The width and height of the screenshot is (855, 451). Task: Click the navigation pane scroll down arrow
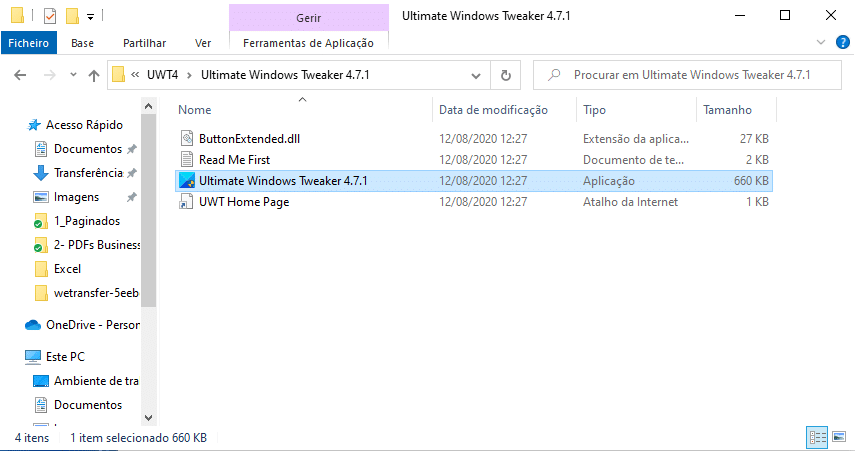point(148,418)
